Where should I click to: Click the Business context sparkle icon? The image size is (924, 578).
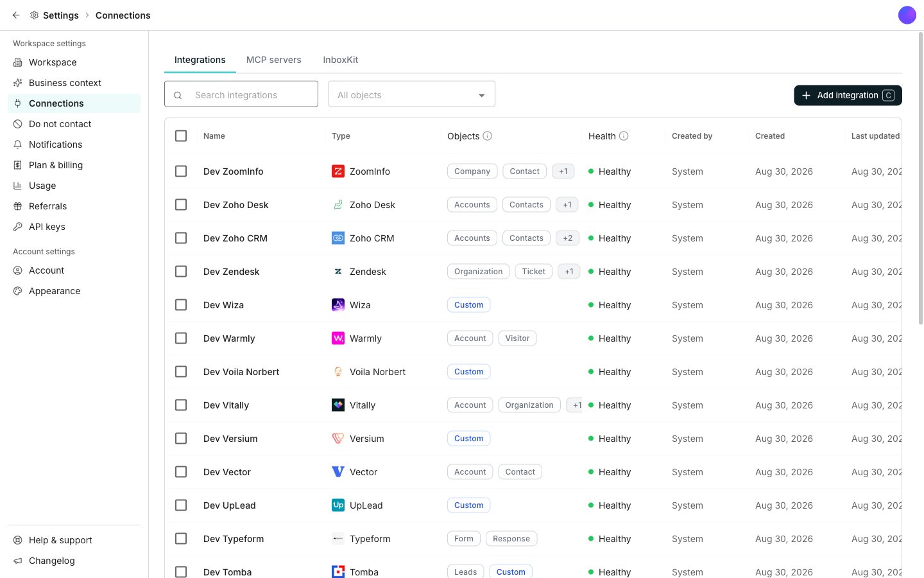pos(18,83)
